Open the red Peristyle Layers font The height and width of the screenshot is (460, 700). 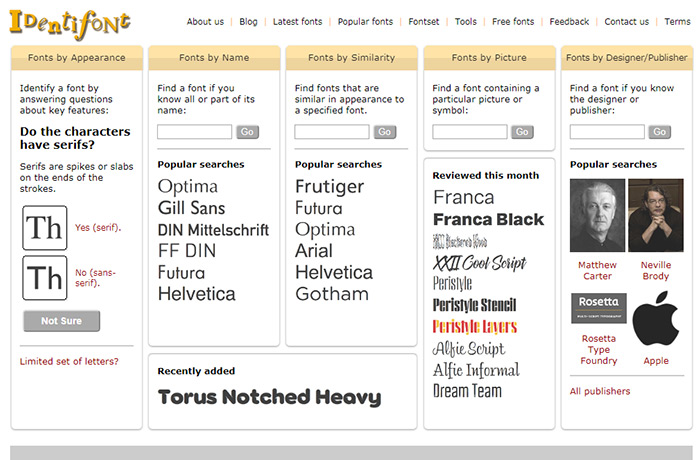(x=475, y=326)
